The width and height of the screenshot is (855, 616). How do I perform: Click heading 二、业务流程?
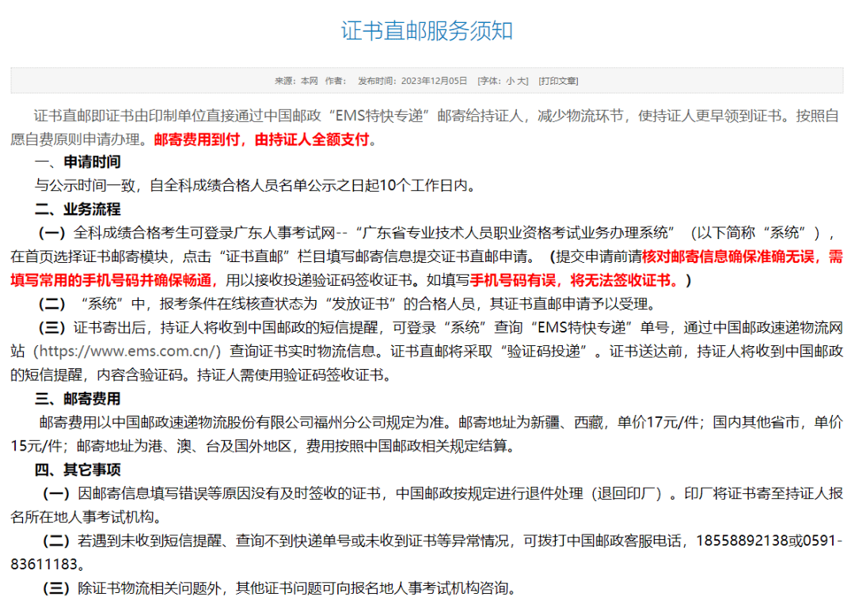coord(78,209)
